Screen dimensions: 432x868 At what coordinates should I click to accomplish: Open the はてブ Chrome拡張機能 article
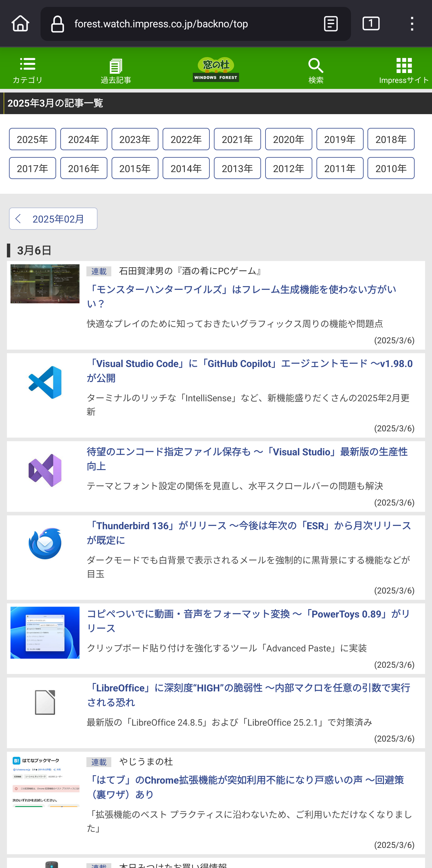click(246, 787)
